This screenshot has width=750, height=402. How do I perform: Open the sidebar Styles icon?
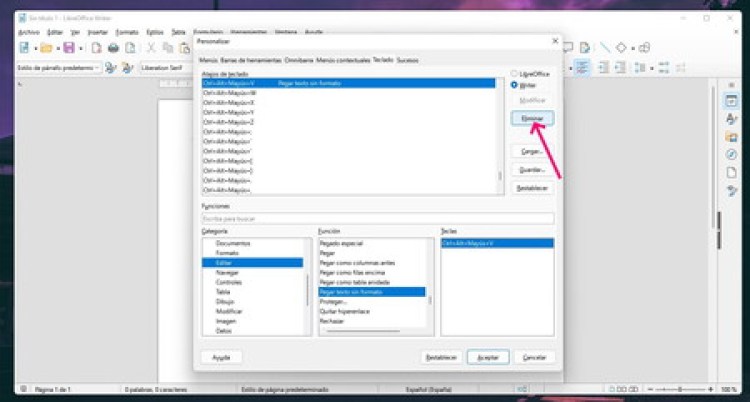[x=731, y=119]
